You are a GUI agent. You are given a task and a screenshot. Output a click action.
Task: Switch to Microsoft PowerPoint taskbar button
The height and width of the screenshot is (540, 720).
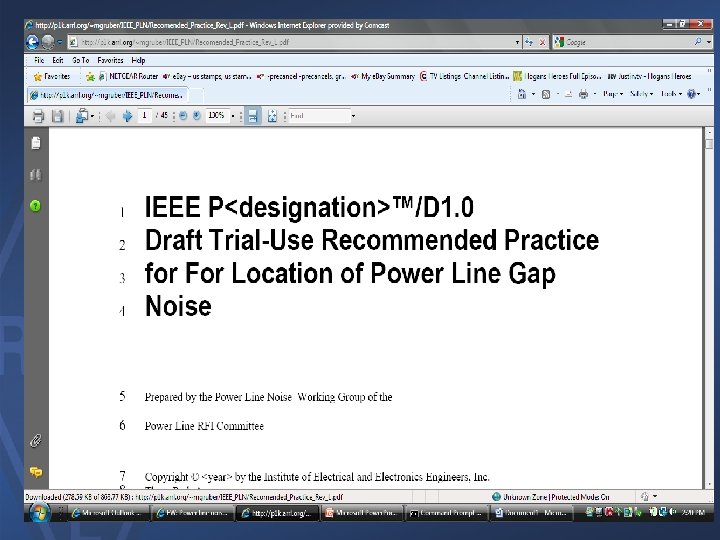pyautogui.click(x=363, y=513)
